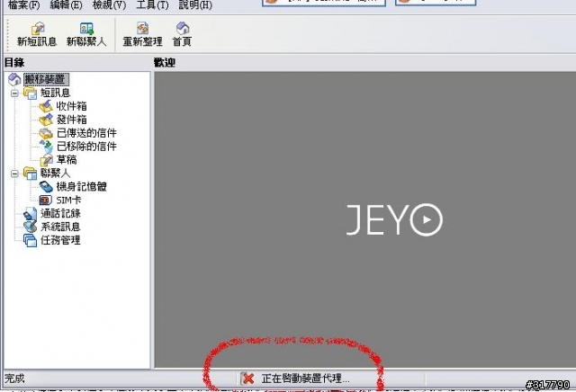The image size is (576, 392).
Task: Open the 檢視(V) menu
Action: [109, 5]
